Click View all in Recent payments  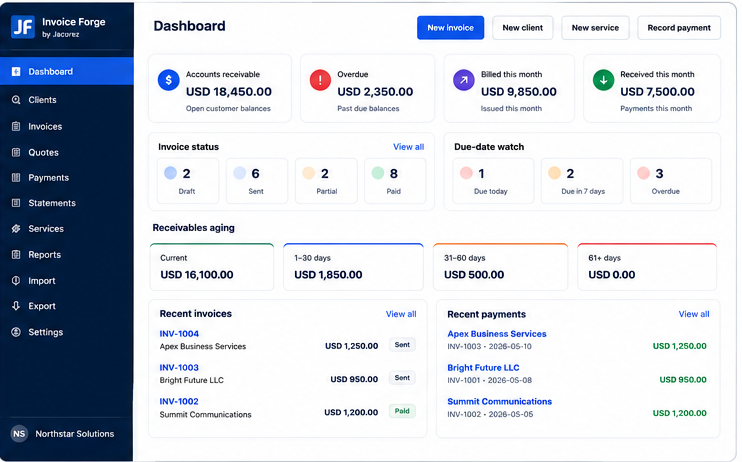[x=694, y=314]
